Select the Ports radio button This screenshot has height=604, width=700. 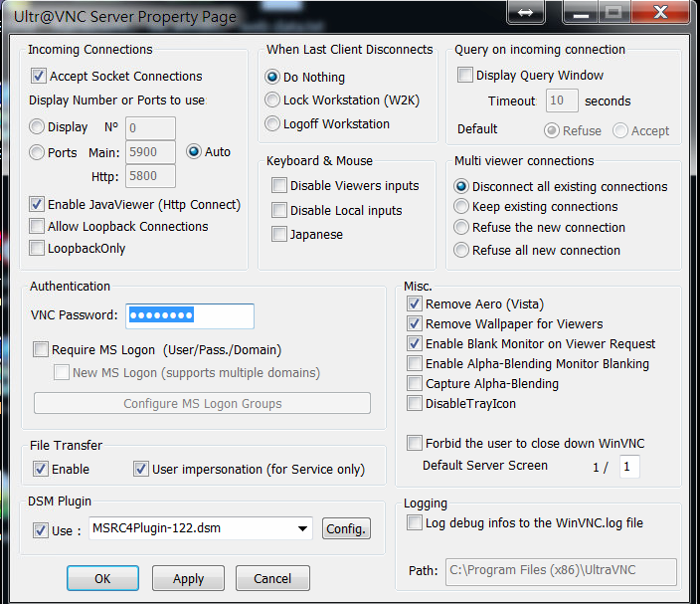tap(37, 152)
